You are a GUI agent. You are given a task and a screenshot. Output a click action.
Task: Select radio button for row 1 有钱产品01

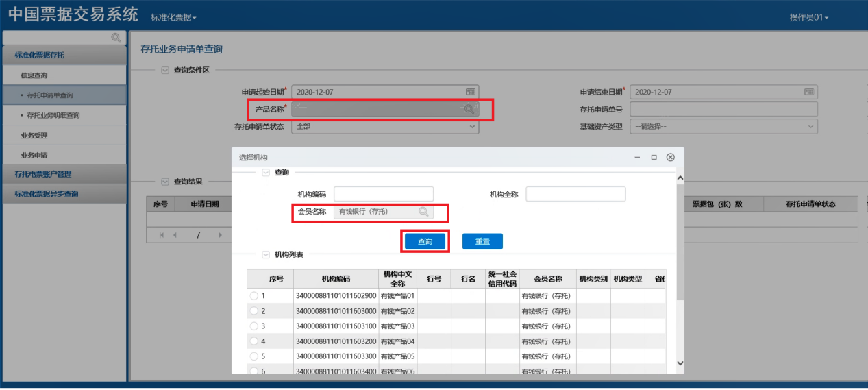254,296
